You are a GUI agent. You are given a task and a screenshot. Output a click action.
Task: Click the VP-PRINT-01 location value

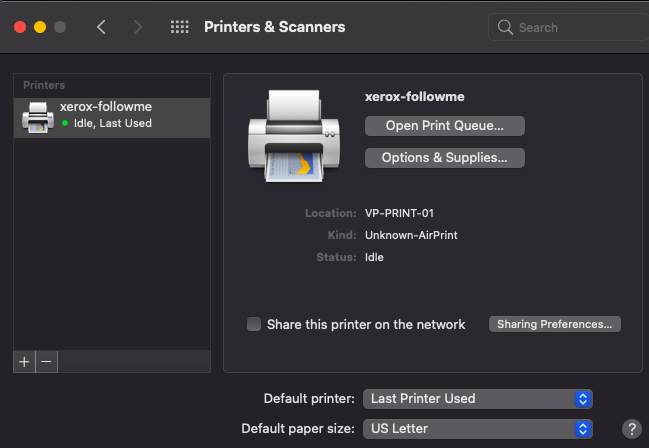399,213
